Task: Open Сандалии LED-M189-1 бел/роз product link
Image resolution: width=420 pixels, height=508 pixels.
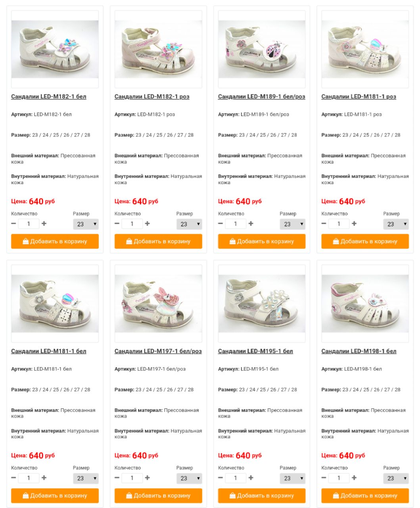Action: click(x=262, y=96)
